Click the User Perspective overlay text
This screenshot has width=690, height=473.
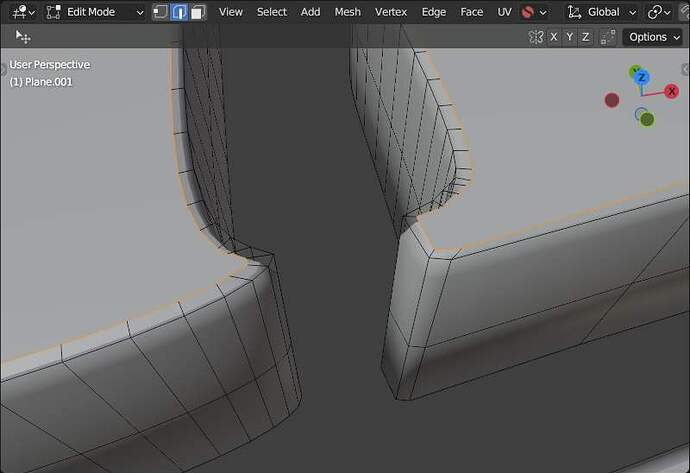tap(50, 65)
